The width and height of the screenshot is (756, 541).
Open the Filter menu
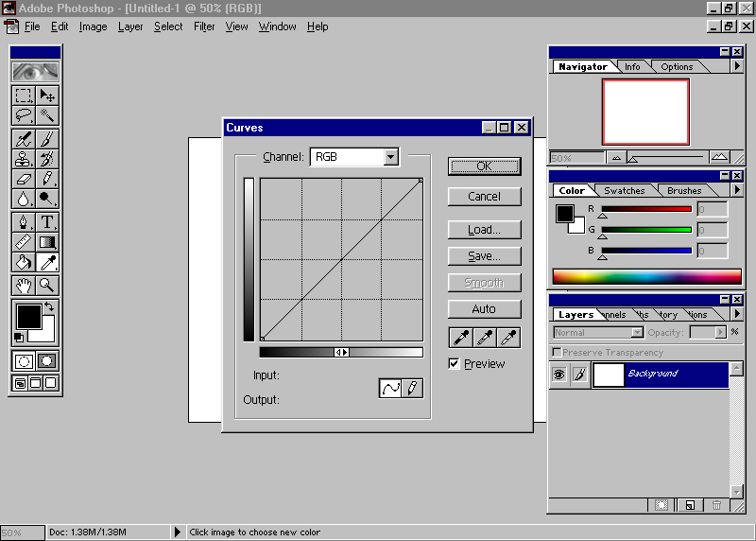[x=204, y=26]
